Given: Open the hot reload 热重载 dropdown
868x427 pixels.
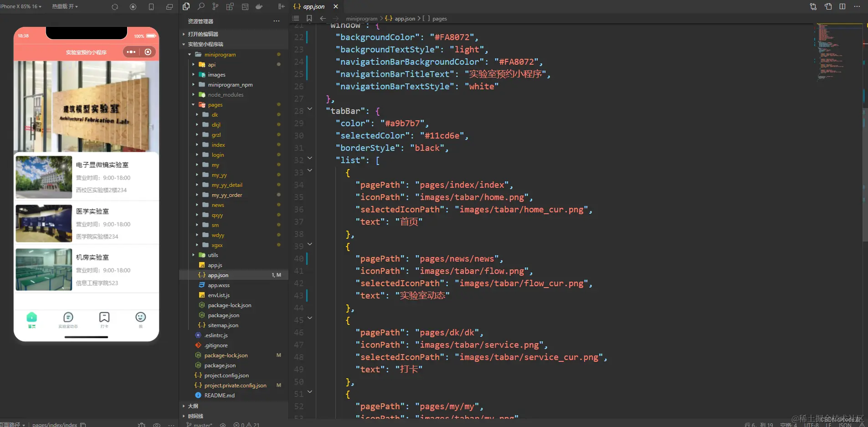Looking at the screenshot, I should (65, 6).
